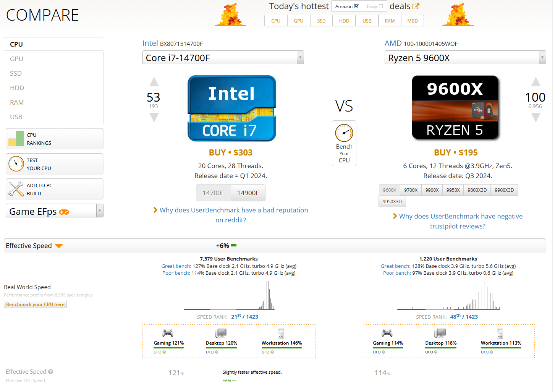Select USB in the left sidebar
Image resolution: width=555 pixels, height=392 pixels.
tap(16, 117)
